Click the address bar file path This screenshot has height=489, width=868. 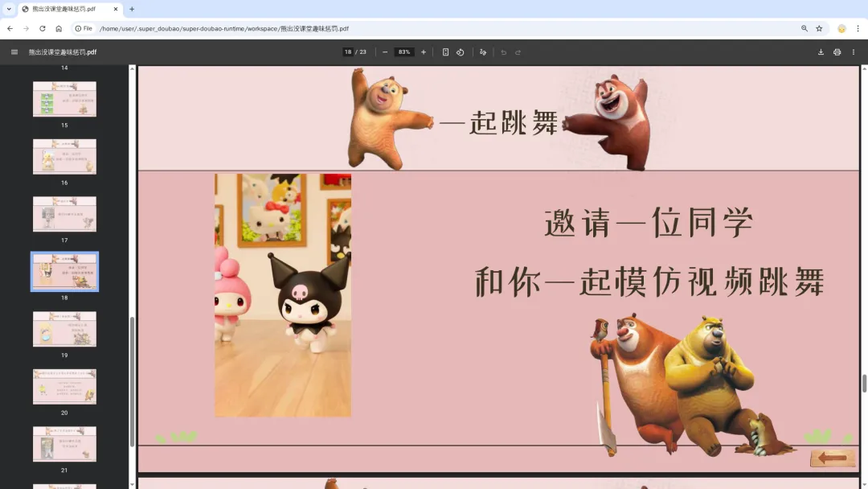[224, 28]
